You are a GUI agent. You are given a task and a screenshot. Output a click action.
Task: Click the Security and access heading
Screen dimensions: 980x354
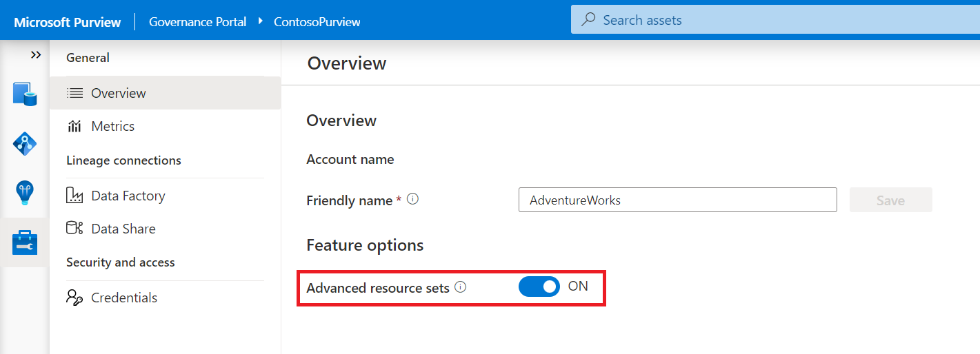click(121, 262)
